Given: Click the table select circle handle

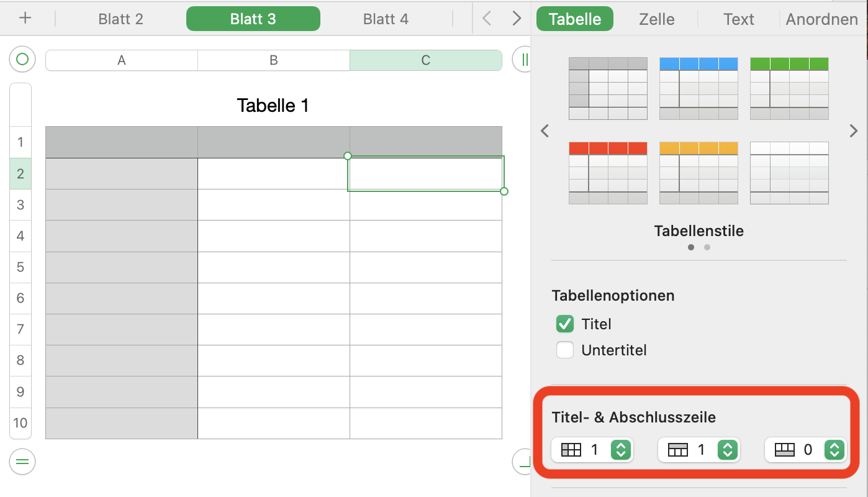Looking at the screenshot, I should tap(22, 60).
